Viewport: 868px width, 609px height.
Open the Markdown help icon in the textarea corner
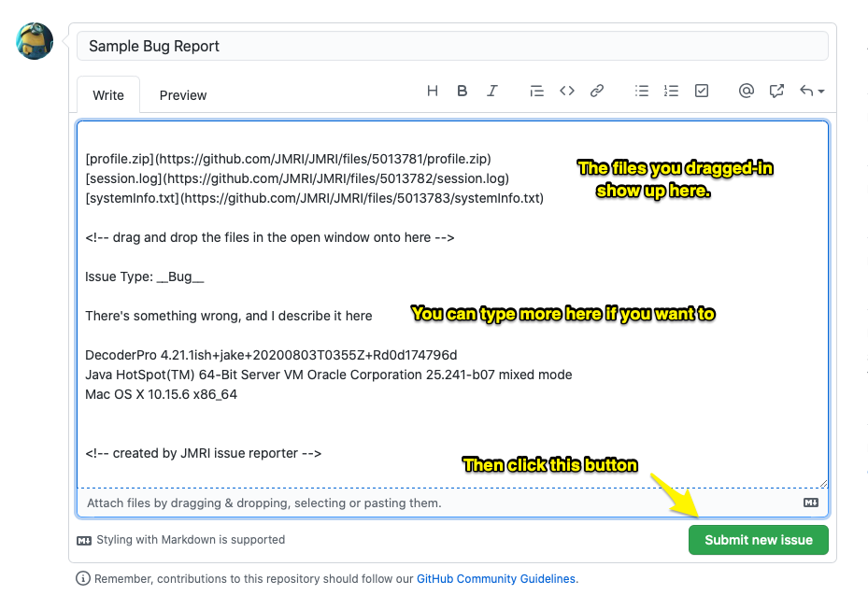pyautogui.click(x=809, y=503)
